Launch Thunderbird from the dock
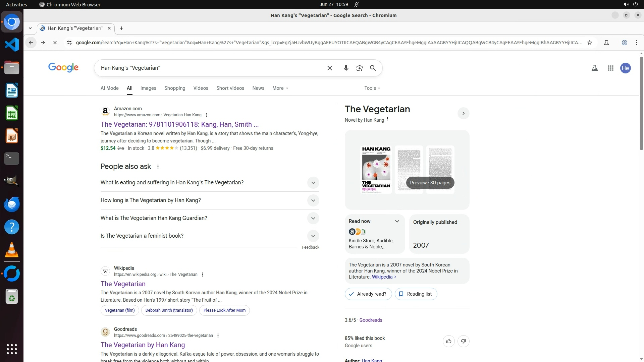This screenshot has width=644, height=362. click(12, 204)
